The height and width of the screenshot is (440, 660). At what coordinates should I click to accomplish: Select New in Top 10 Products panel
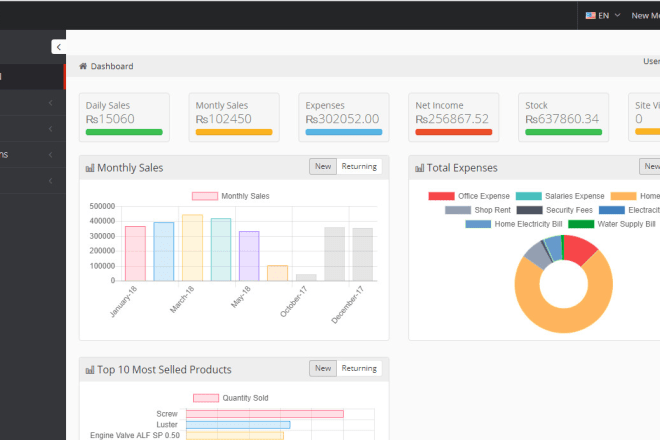tap(323, 368)
